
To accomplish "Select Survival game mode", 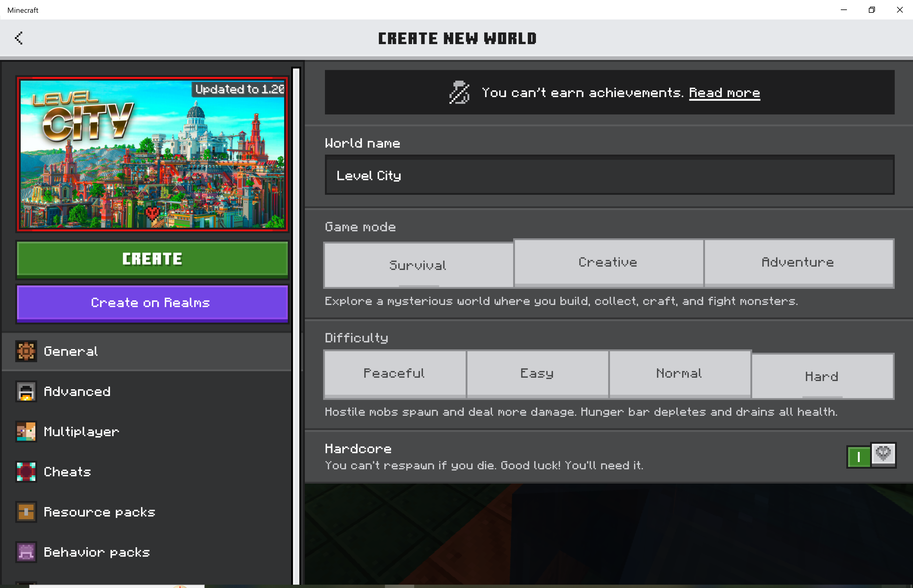I will pyautogui.click(x=418, y=265).
